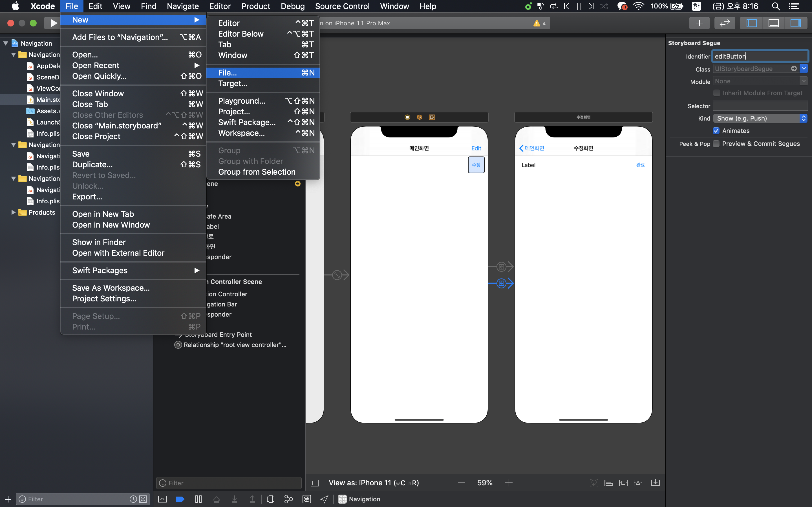The height and width of the screenshot is (507, 812).
Task: Open the Library plus button in toolbar
Action: [x=699, y=23]
